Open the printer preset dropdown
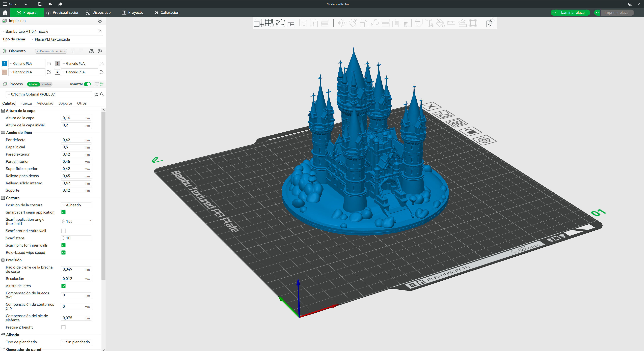The image size is (644, 351). 49,31
